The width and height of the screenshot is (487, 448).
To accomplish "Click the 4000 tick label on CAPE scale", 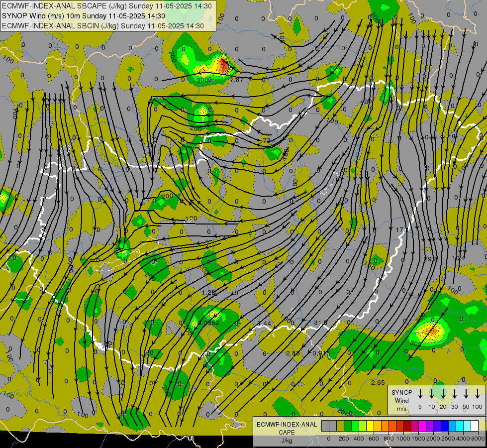I will (x=463, y=439).
